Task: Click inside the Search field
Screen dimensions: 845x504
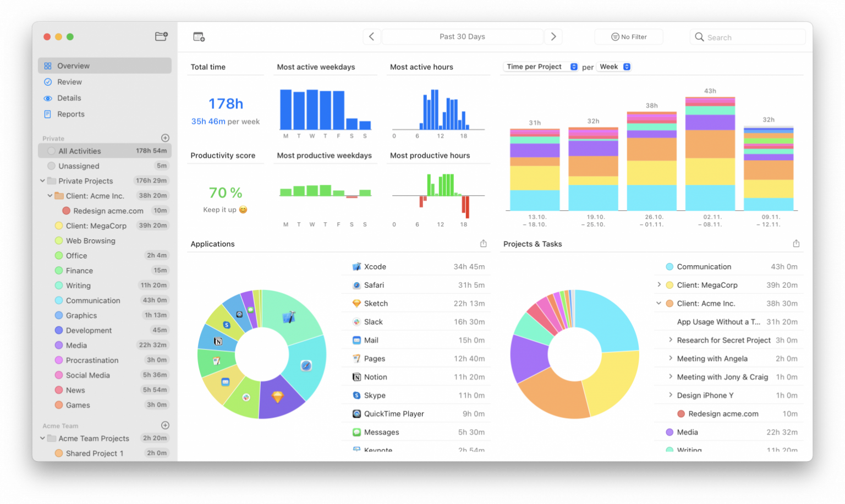Action: (748, 37)
